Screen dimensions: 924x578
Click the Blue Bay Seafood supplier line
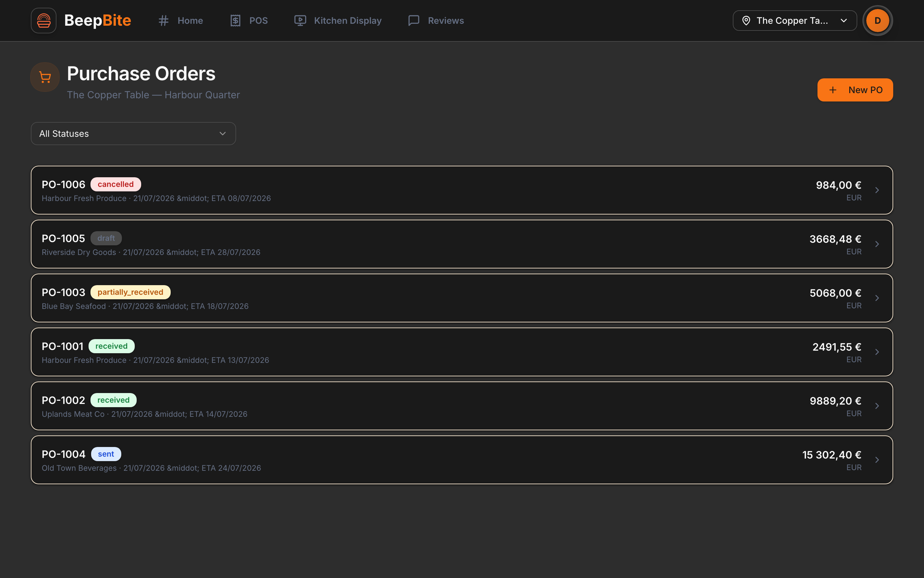coord(145,306)
